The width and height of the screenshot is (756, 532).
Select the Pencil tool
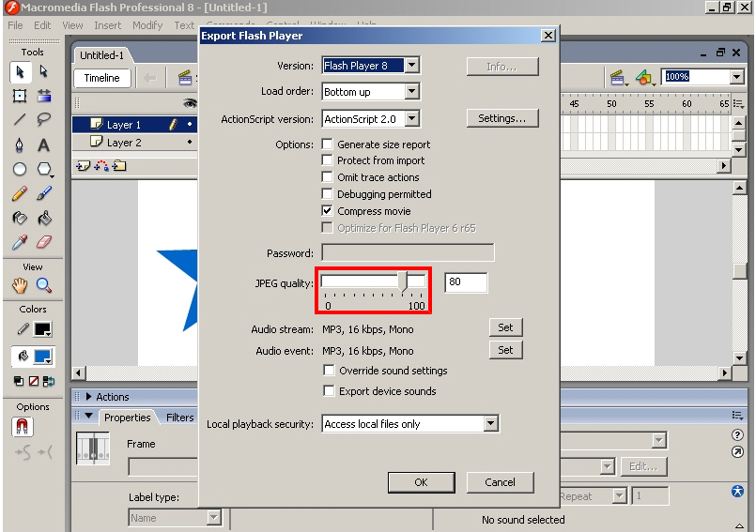20,193
